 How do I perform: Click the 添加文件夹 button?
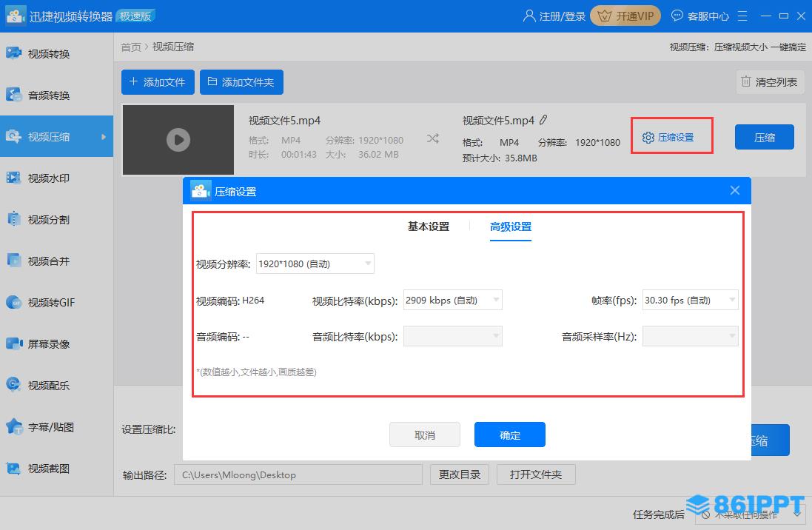[x=241, y=82]
